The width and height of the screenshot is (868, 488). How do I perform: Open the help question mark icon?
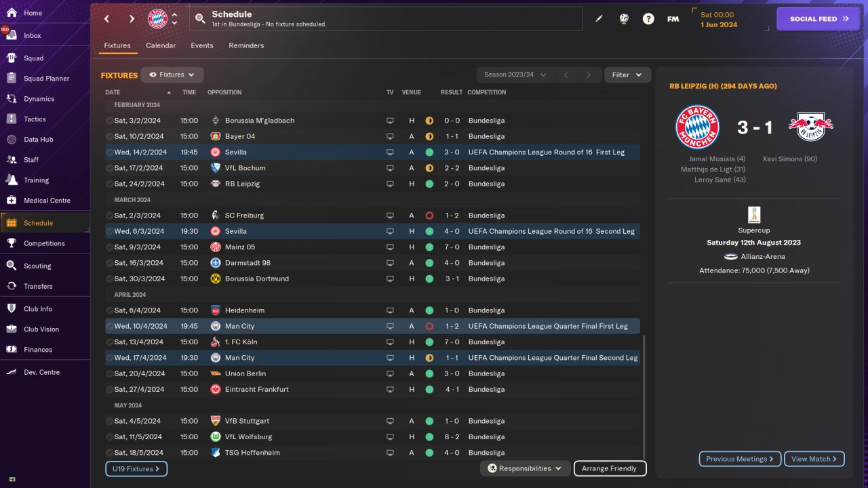pos(648,19)
